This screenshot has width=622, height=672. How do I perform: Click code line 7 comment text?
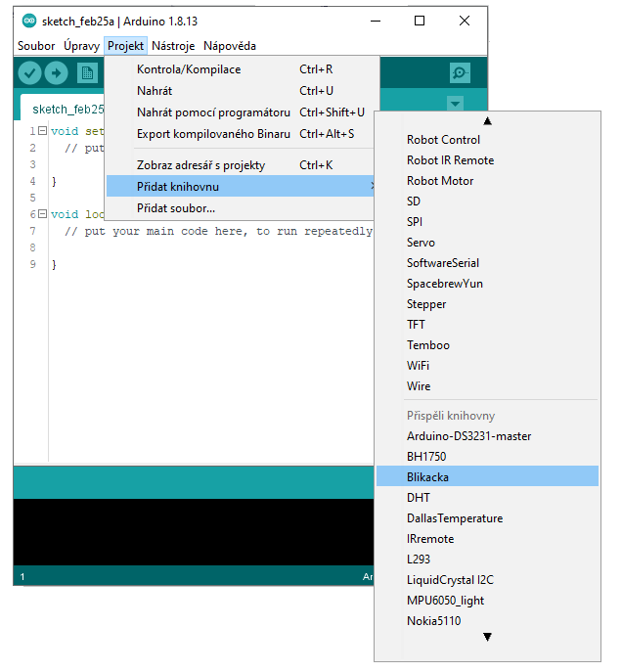point(218,232)
